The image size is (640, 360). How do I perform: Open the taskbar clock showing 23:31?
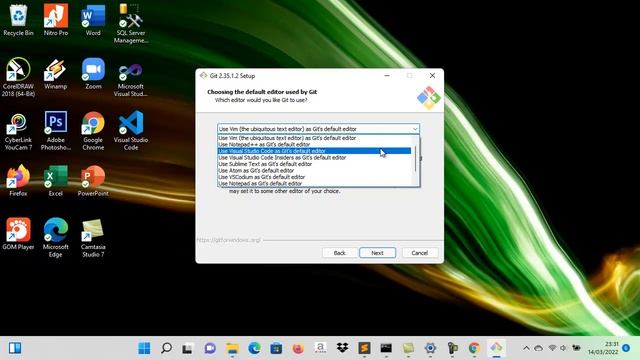603,348
